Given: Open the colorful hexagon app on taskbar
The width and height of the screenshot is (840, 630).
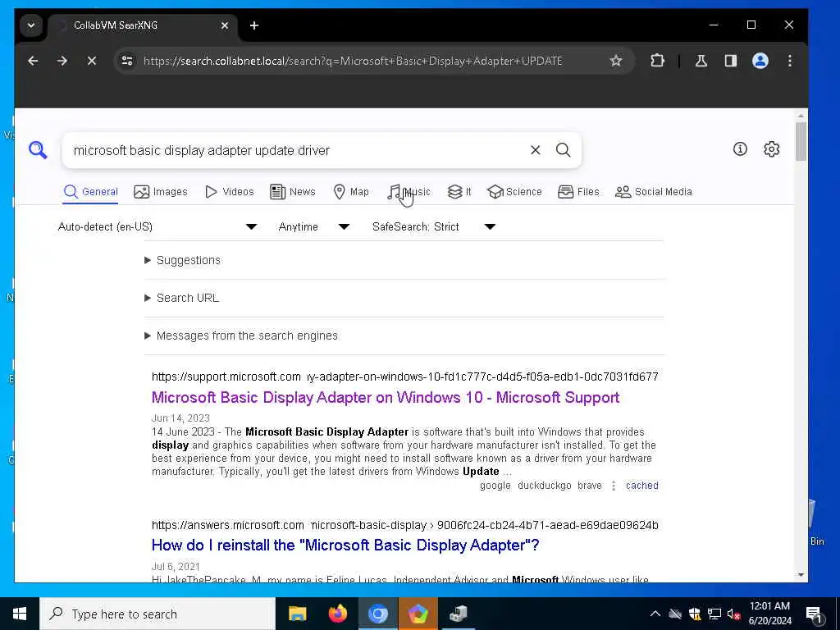Looking at the screenshot, I should (418, 614).
